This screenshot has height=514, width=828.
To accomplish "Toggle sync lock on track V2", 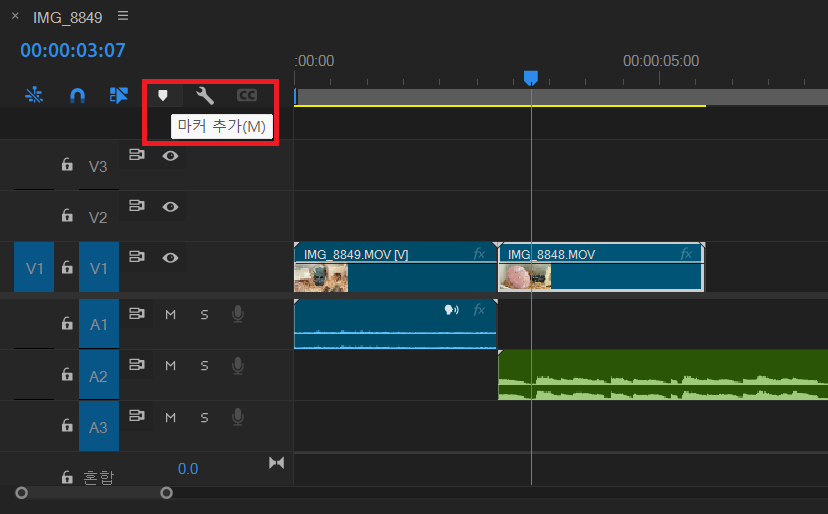I will tap(137, 205).
